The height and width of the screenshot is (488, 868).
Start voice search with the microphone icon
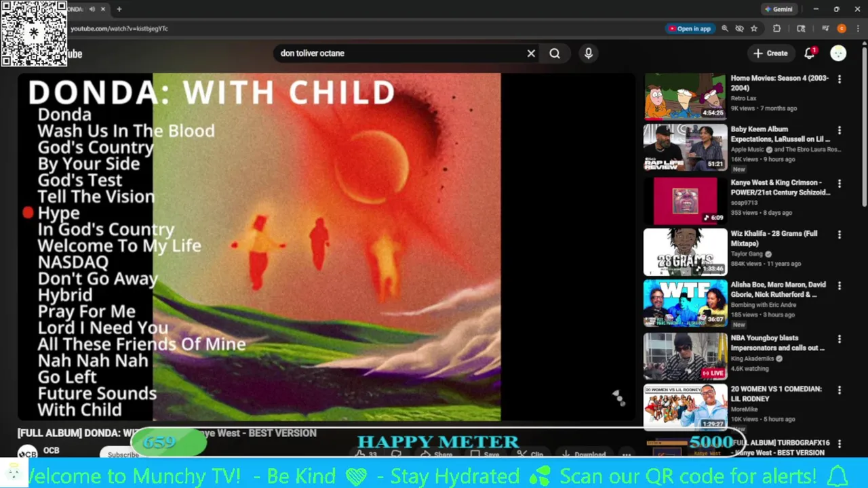[589, 54]
